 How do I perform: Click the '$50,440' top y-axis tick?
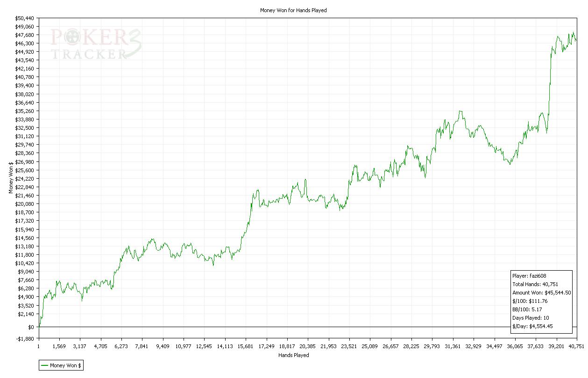[x=25, y=18]
